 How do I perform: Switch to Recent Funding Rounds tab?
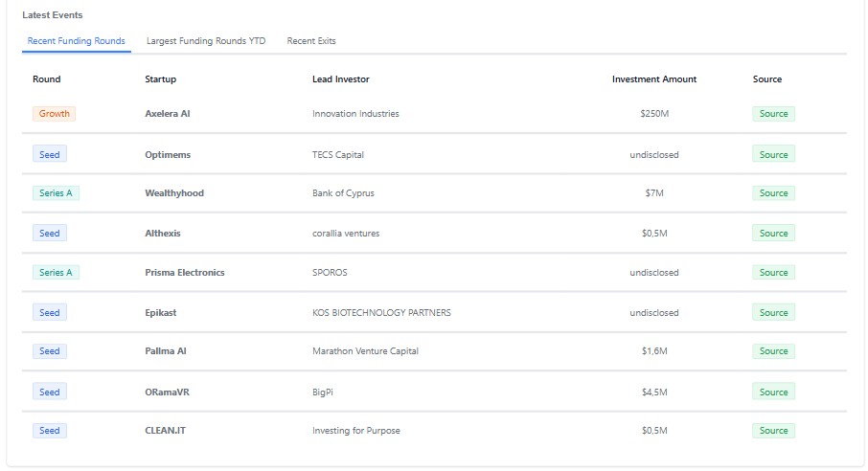tap(77, 41)
